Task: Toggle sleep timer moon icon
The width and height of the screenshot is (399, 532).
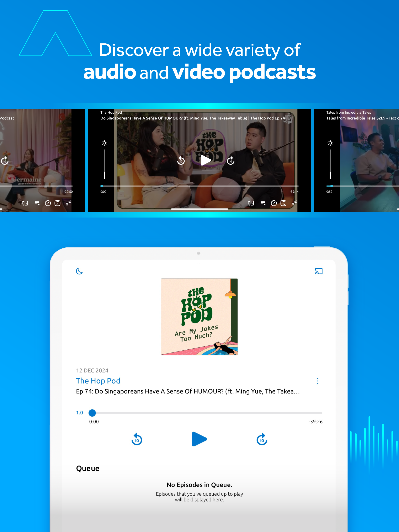Action: 79,271
